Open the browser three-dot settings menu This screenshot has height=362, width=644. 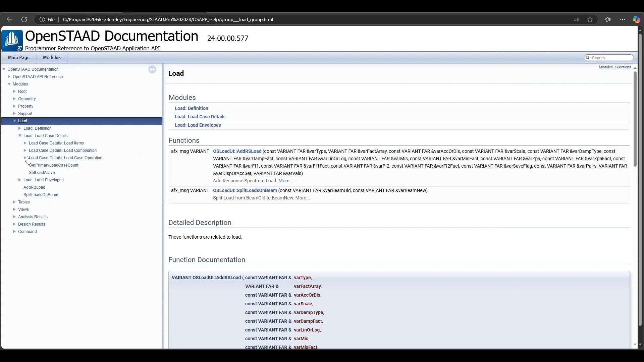623,19
